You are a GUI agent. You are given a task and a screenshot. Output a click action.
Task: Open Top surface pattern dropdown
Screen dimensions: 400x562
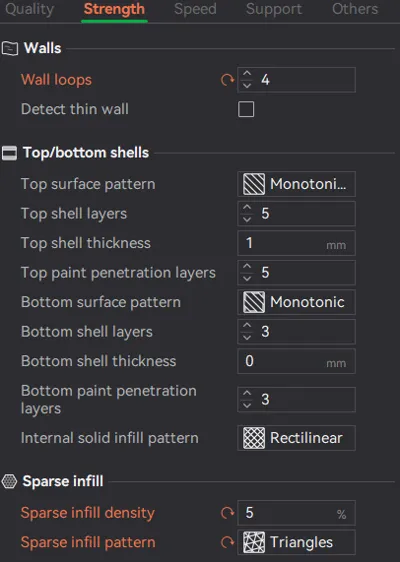(x=296, y=184)
